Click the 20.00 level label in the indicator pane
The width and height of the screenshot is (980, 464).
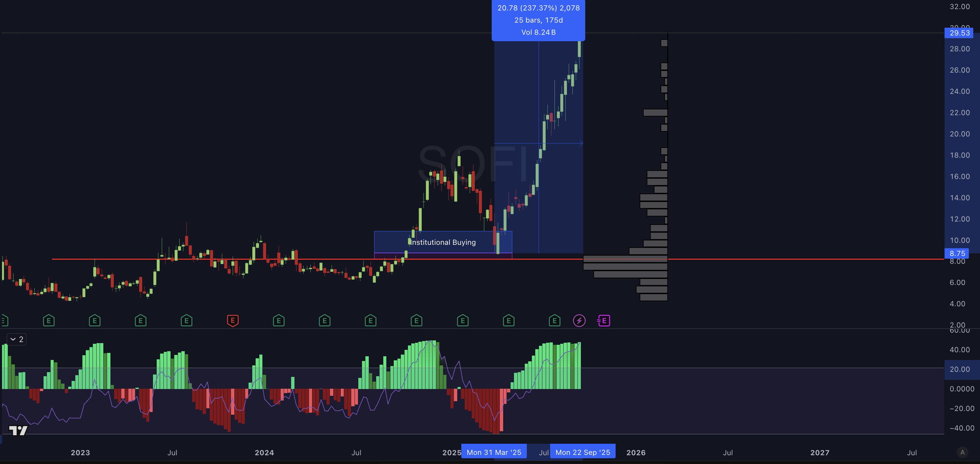click(x=959, y=369)
